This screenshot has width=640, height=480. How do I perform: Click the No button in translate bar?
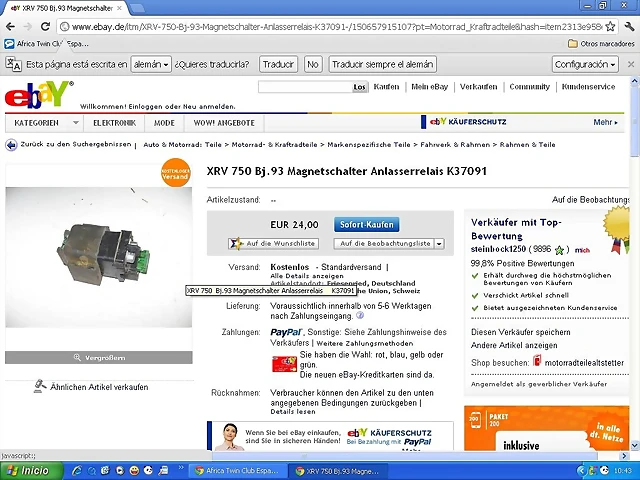(x=313, y=64)
